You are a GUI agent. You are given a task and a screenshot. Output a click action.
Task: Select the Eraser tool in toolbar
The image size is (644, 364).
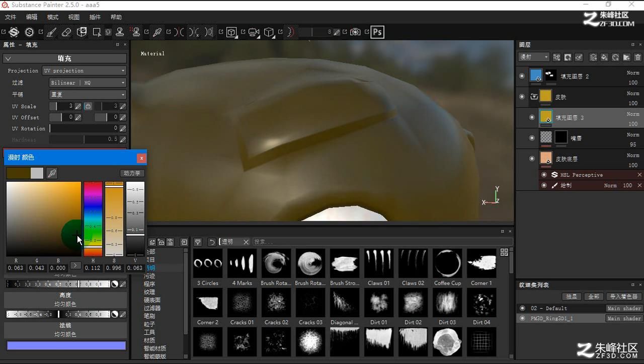point(66,32)
